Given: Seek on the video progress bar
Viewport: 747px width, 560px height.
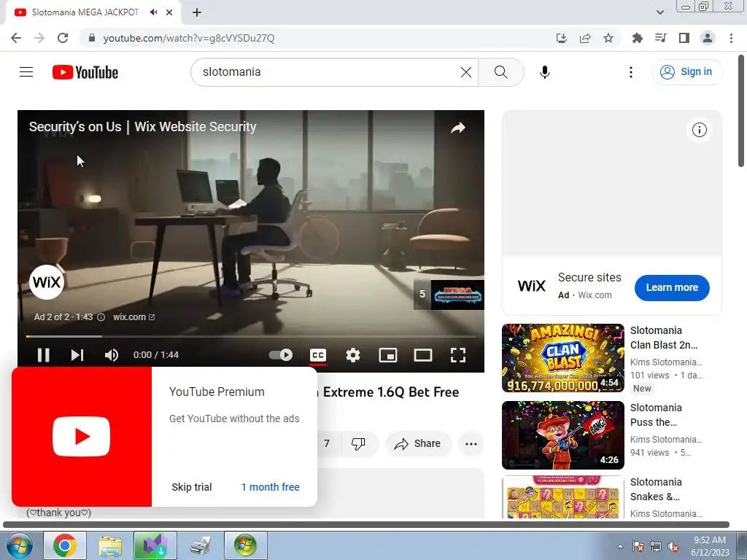Looking at the screenshot, I should pos(251,336).
